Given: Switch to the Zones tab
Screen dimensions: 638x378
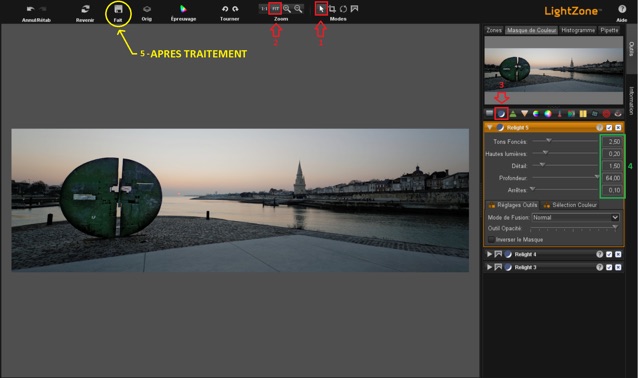Looking at the screenshot, I should click(x=494, y=30).
